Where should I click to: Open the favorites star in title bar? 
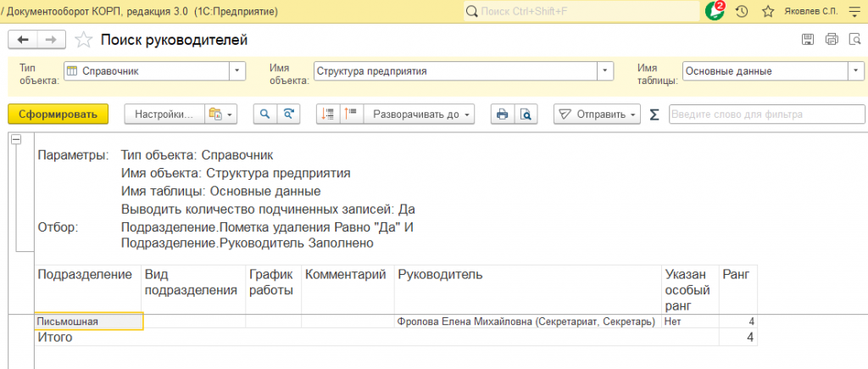coord(768,11)
